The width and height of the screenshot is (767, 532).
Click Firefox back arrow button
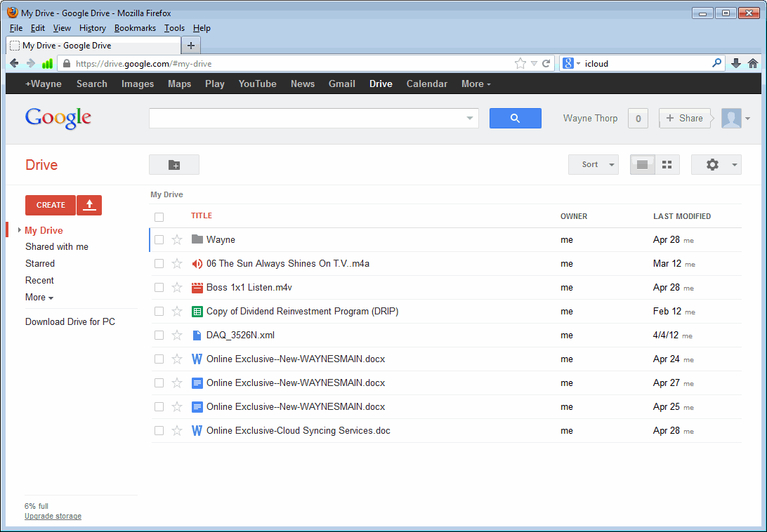(x=14, y=63)
